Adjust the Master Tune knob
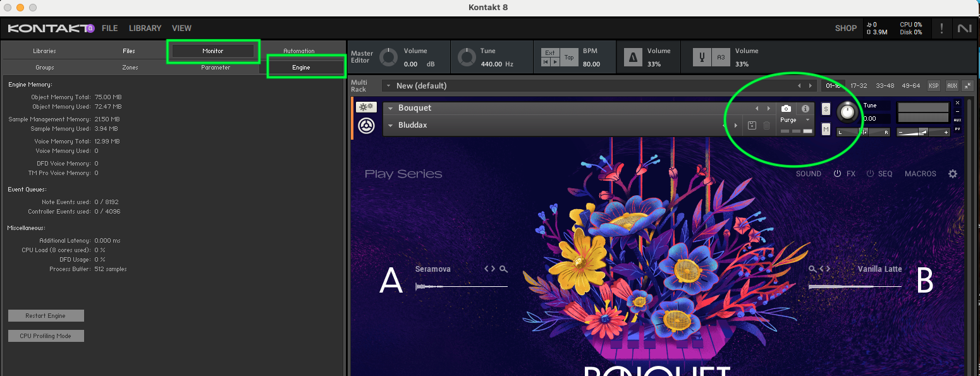Image resolution: width=980 pixels, height=376 pixels. tap(467, 58)
